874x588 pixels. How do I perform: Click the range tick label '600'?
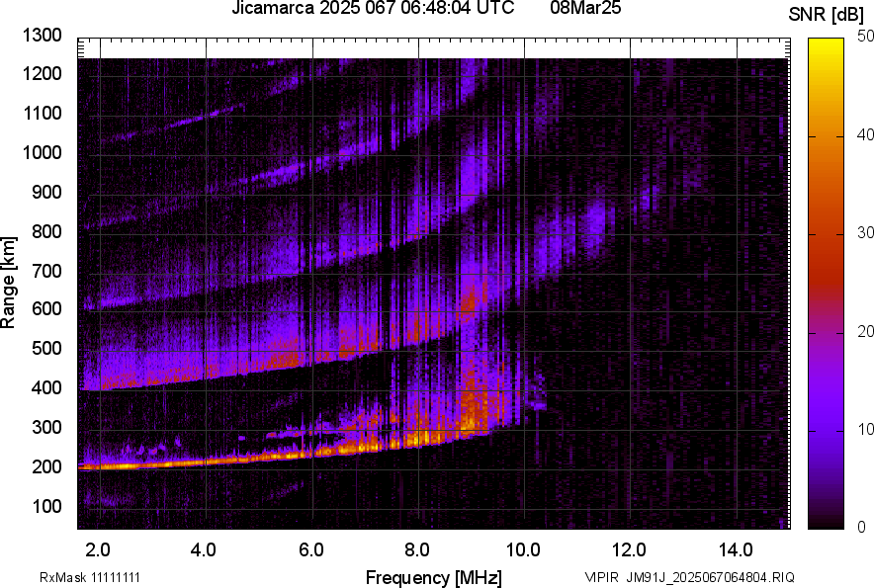tap(46, 308)
